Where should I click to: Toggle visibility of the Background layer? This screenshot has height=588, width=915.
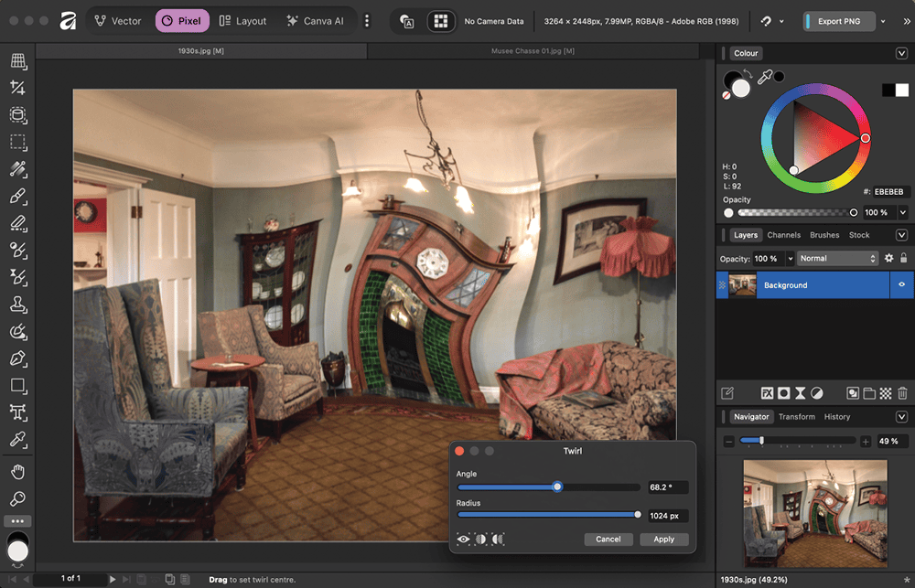[901, 285]
